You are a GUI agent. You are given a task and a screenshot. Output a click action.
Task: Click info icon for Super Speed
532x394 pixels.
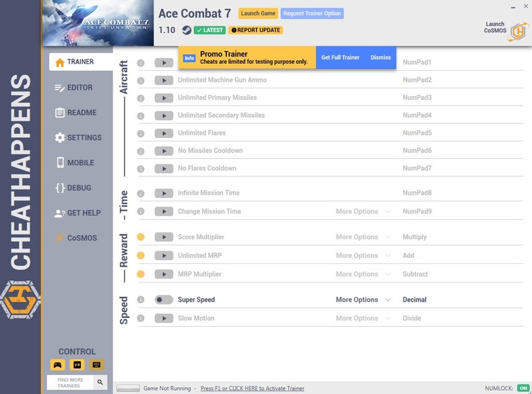(141, 300)
